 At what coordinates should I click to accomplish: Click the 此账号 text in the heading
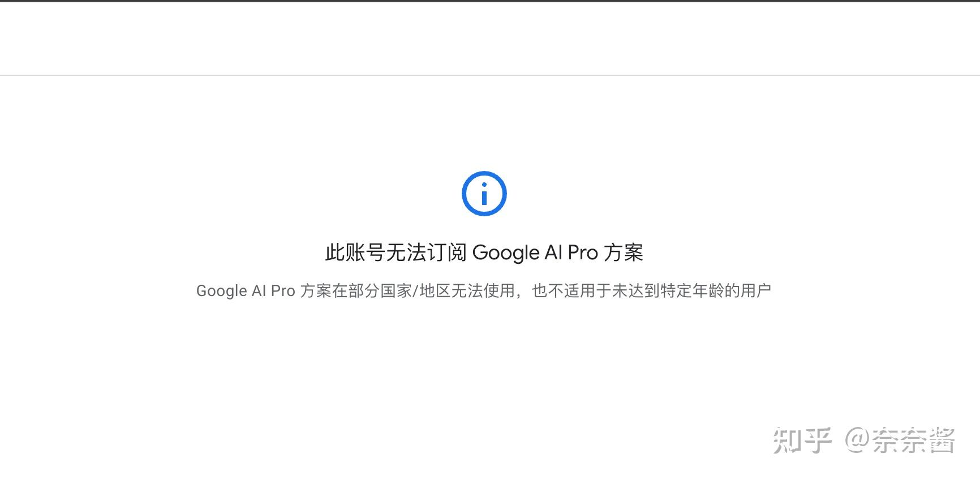coord(355,253)
